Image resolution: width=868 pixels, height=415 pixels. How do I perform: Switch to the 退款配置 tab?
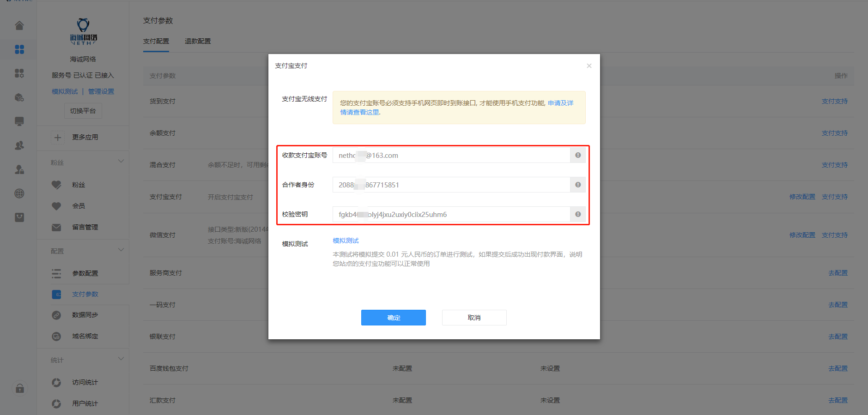198,41
